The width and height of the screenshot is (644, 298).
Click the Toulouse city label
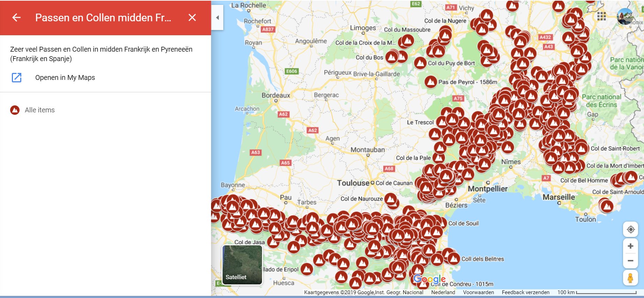click(353, 183)
